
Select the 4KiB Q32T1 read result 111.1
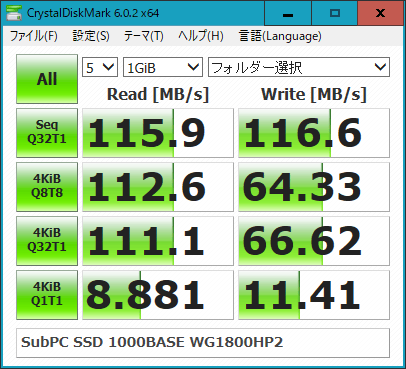158,241
